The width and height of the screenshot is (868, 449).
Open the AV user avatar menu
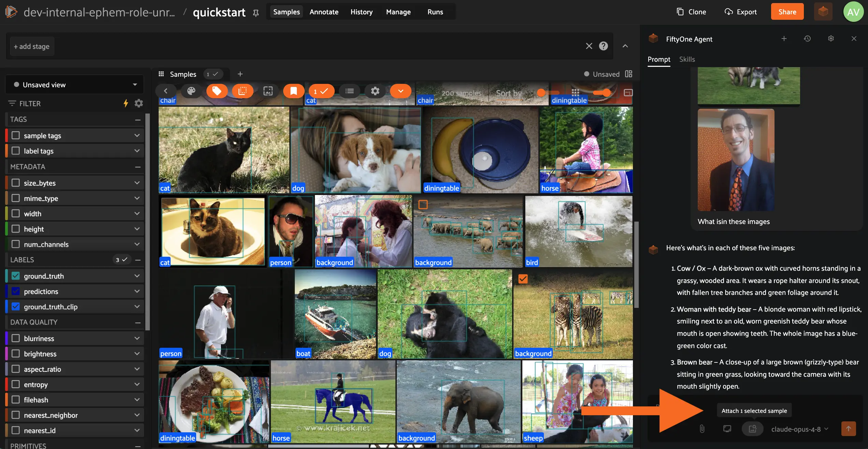click(x=853, y=12)
